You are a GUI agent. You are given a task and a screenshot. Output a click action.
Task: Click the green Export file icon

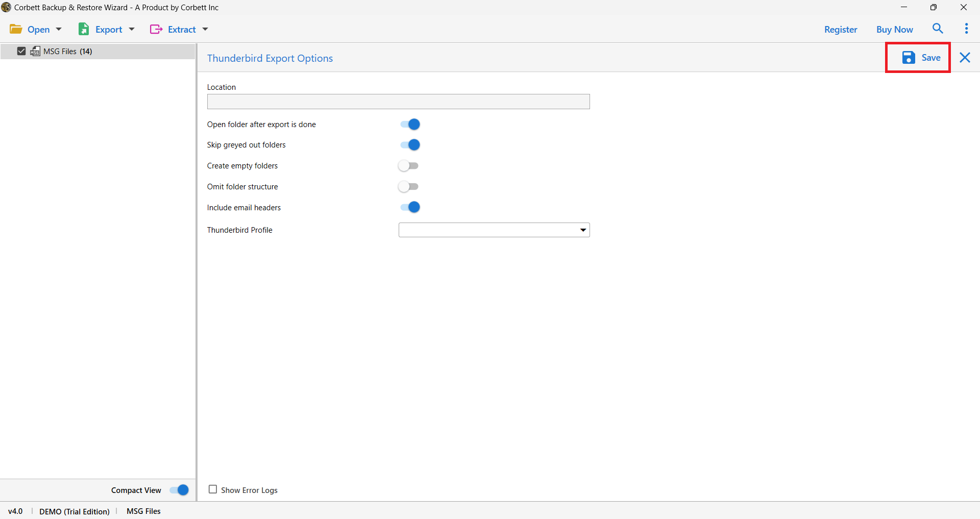(x=84, y=29)
